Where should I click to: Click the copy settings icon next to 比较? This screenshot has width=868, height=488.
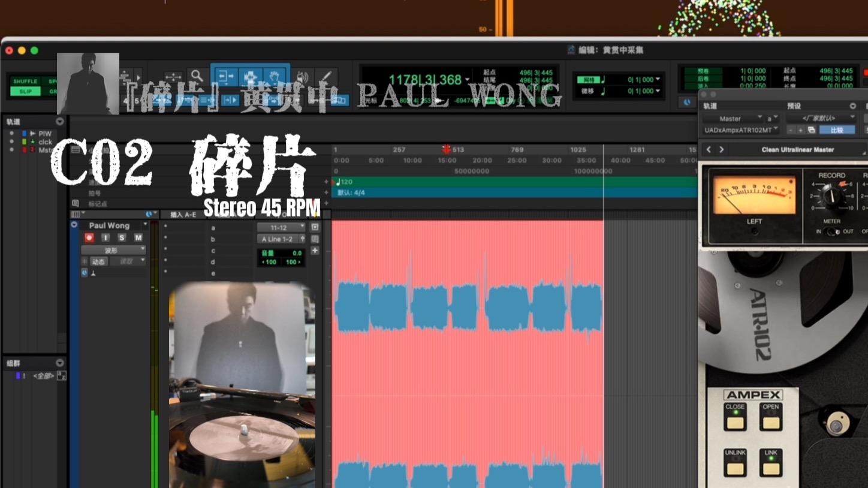(812, 130)
